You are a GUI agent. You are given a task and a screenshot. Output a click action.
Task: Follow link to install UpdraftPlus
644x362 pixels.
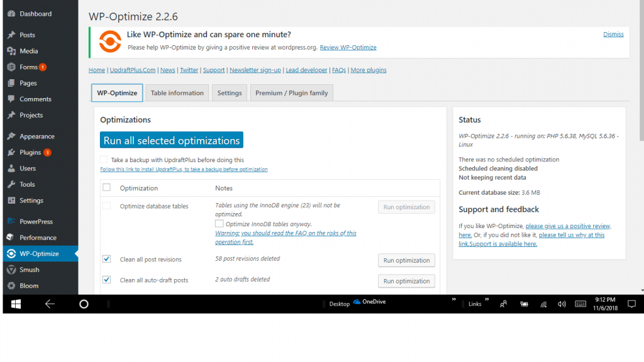184,169
